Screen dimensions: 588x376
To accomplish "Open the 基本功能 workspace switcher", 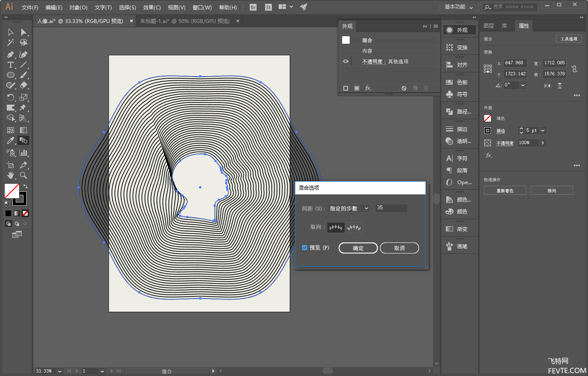I will point(459,7).
